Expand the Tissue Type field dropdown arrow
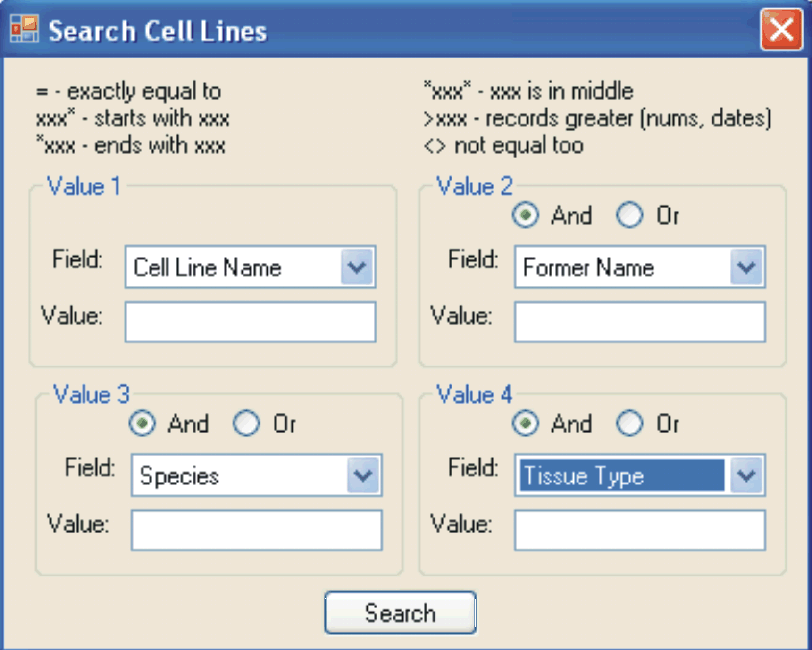Screen dimensions: 812x650 pyautogui.click(x=746, y=475)
